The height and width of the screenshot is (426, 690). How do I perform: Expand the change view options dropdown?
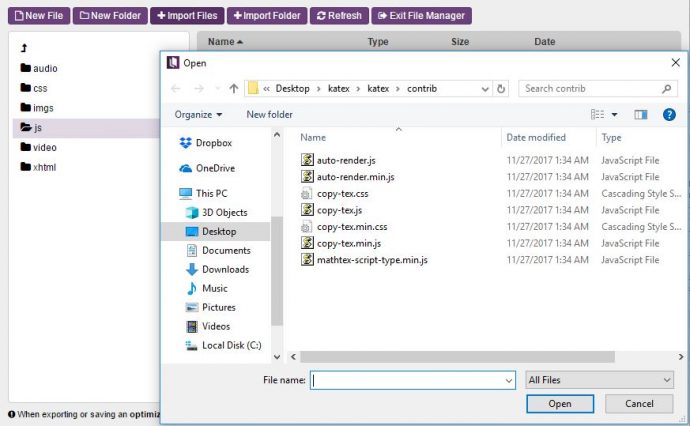click(614, 115)
